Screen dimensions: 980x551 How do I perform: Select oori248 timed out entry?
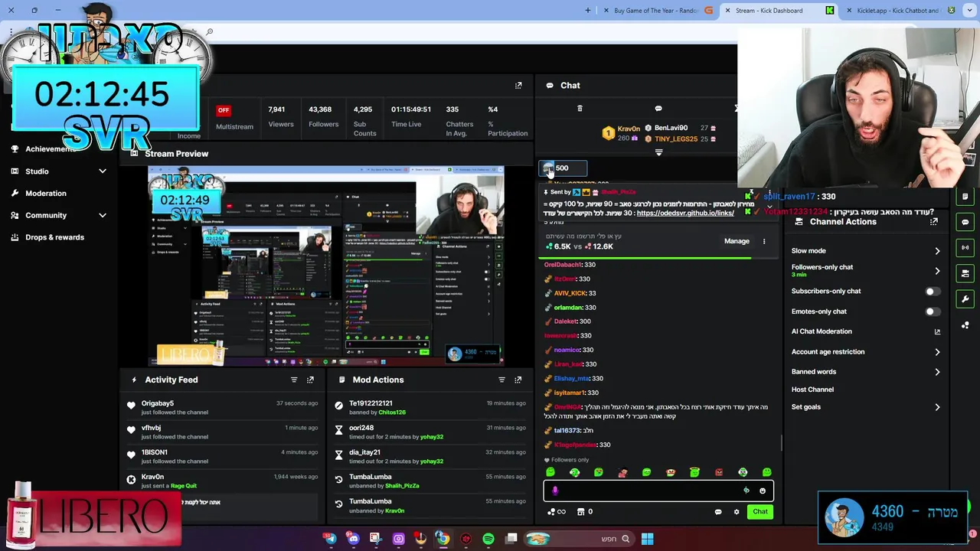pyautogui.click(x=430, y=432)
